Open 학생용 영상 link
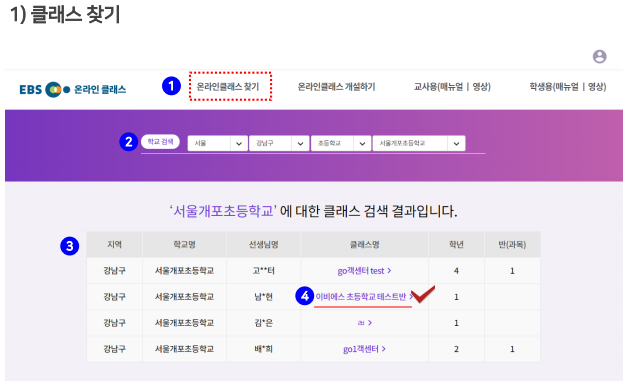Screen dimensions: 627x388 coord(595,86)
